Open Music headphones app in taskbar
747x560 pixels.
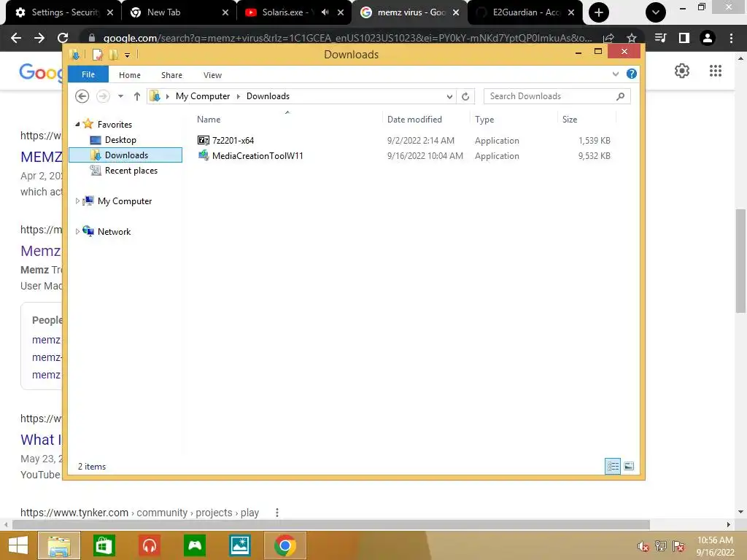click(x=150, y=545)
